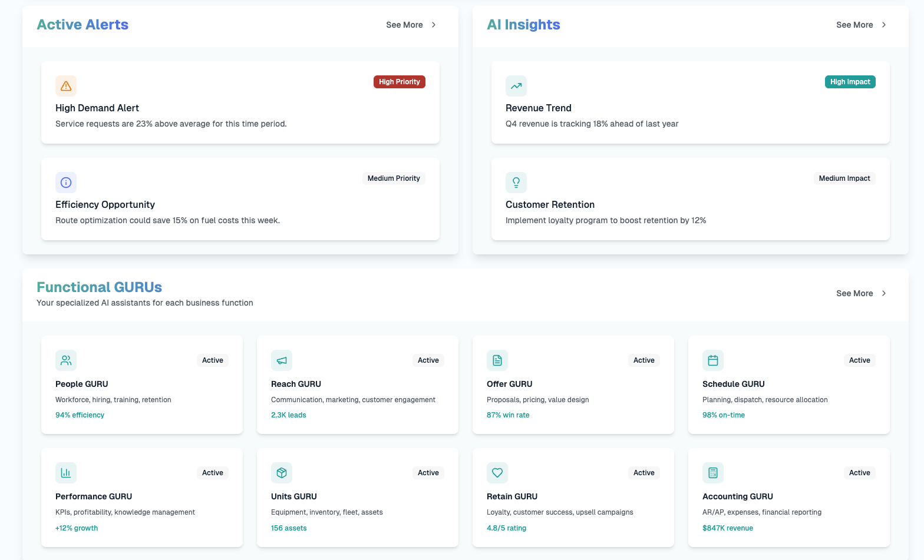Select the Reach GURU title
Screen dimensions: 924x560
(x=296, y=384)
